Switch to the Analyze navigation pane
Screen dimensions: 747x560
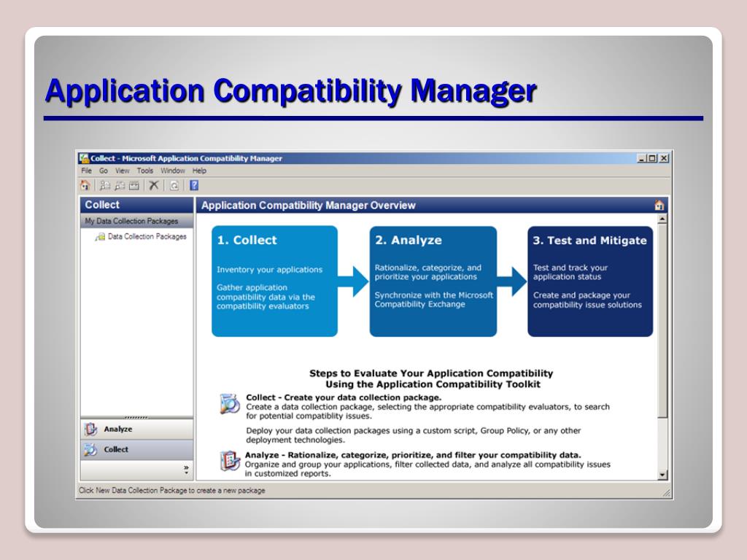coord(136,429)
